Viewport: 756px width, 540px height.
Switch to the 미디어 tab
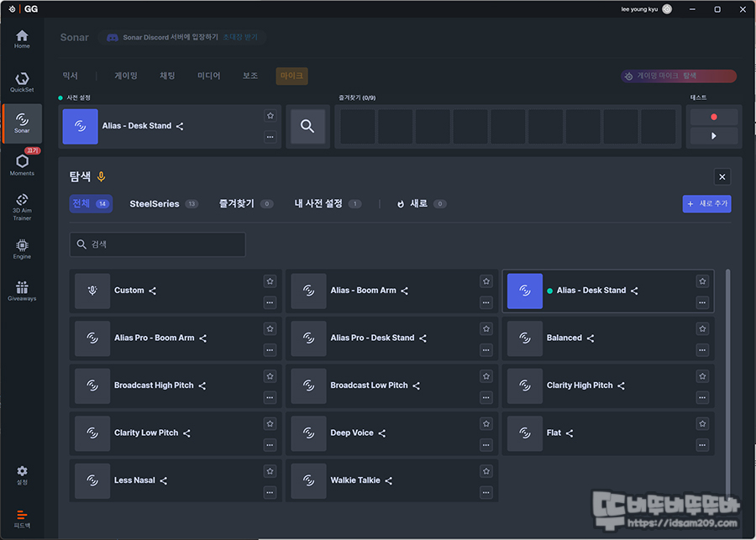point(209,76)
